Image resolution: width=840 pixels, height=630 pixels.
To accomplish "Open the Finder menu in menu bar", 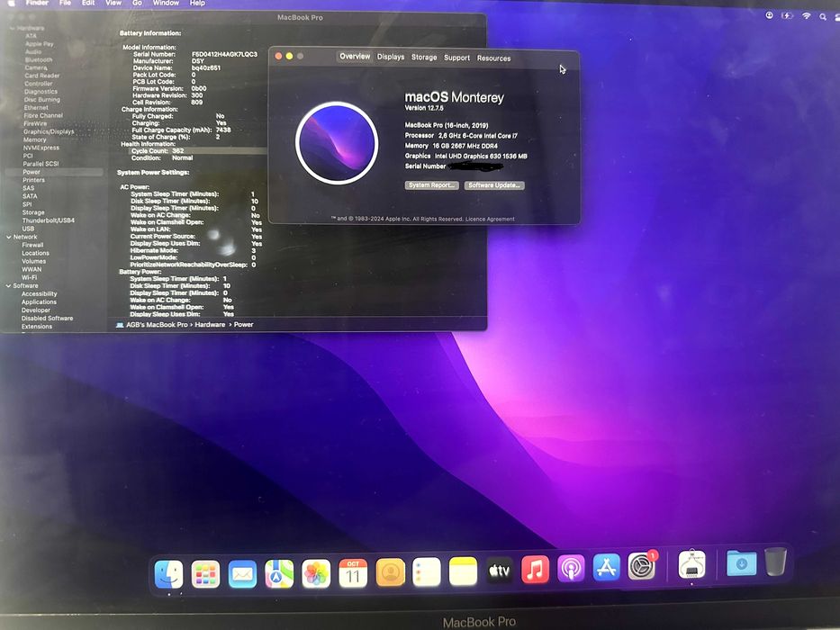I will coord(38,3).
